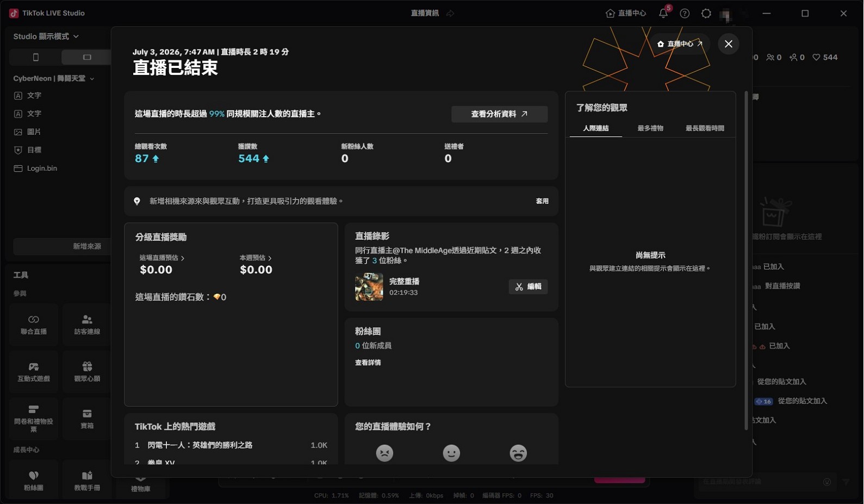Open the 訪客連線 tool
The width and height of the screenshot is (864, 504).
(87, 325)
